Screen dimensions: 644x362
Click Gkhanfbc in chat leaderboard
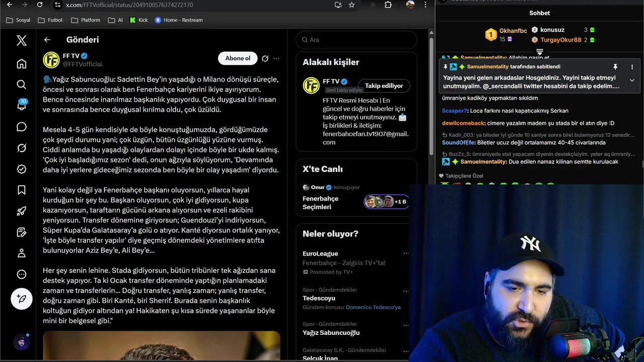pyautogui.click(x=513, y=31)
